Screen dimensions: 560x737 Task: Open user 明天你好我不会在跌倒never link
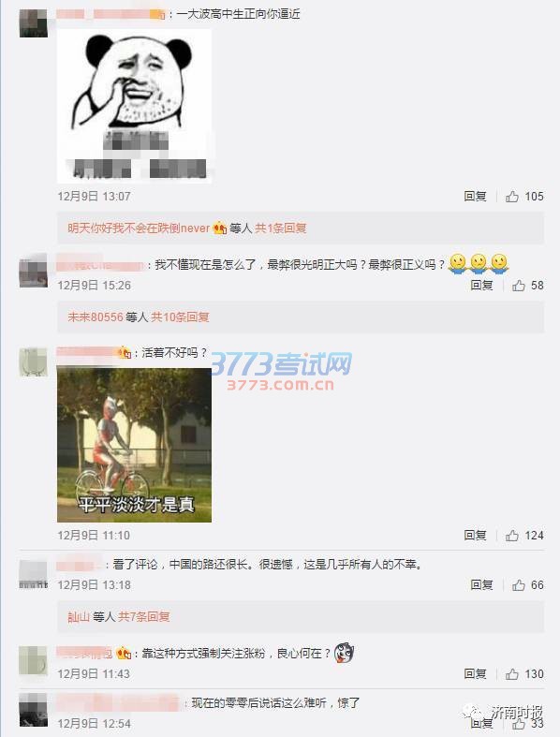coord(139,228)
